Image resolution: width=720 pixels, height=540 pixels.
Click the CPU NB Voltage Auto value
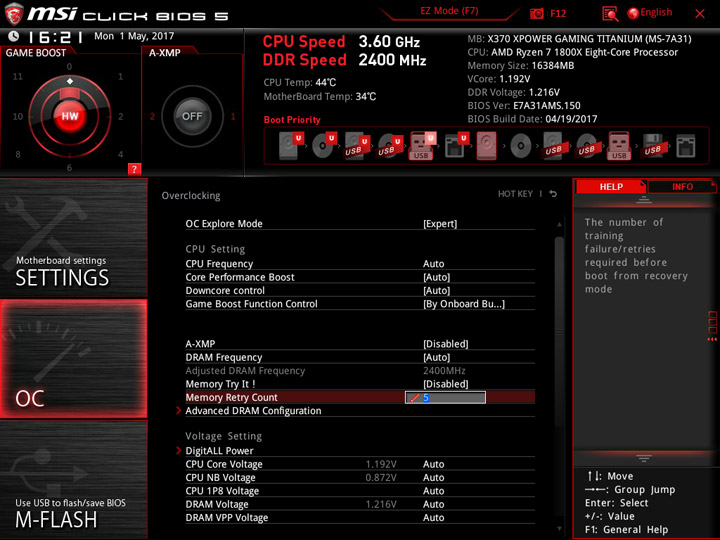pyautogui.click(x=433, y=477)
